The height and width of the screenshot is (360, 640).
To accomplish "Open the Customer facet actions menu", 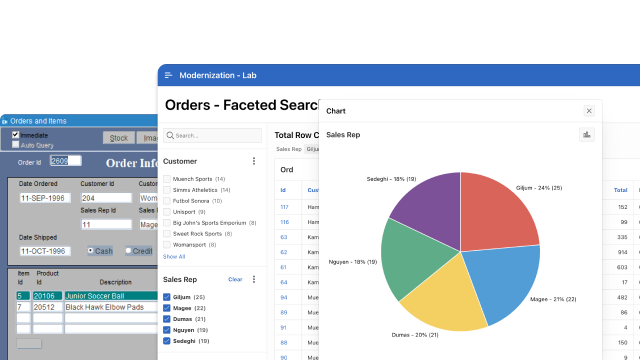I will (x=254, y=161).
